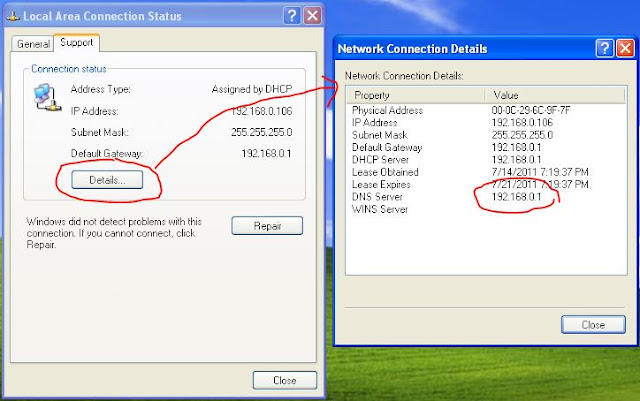Click the network computers icon in Connection status

tap(47, 97)
